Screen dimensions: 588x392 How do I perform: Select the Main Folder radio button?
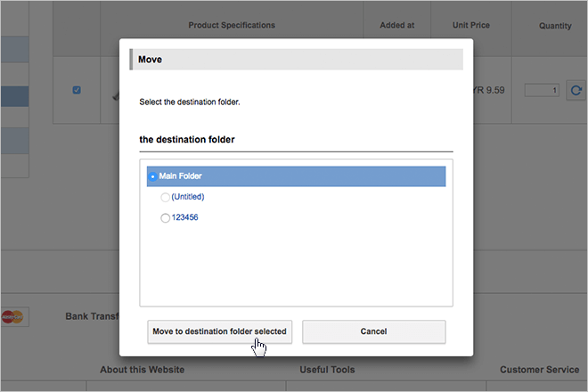tap(153, 176)
